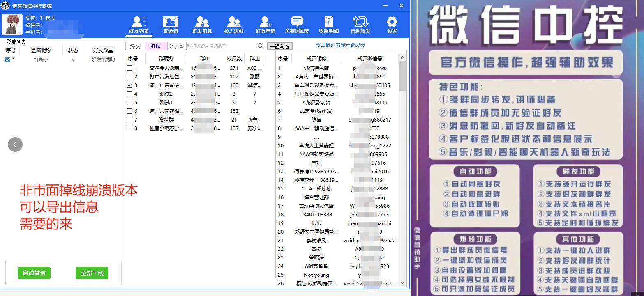Click the panda app logo in the title bar

(5, 5)
